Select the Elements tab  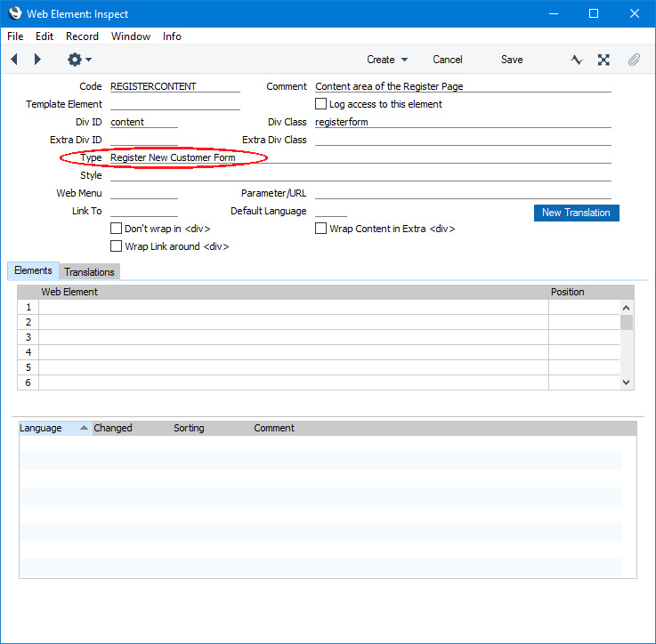[x=33, y=270]
